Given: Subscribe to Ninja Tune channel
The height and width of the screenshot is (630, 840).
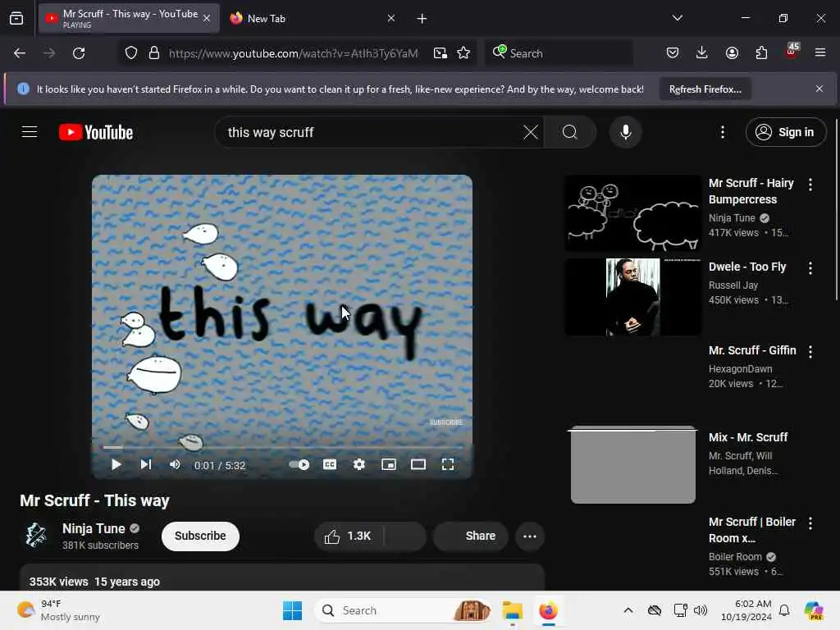Looking at the screenshot, I should pos(200,536).
